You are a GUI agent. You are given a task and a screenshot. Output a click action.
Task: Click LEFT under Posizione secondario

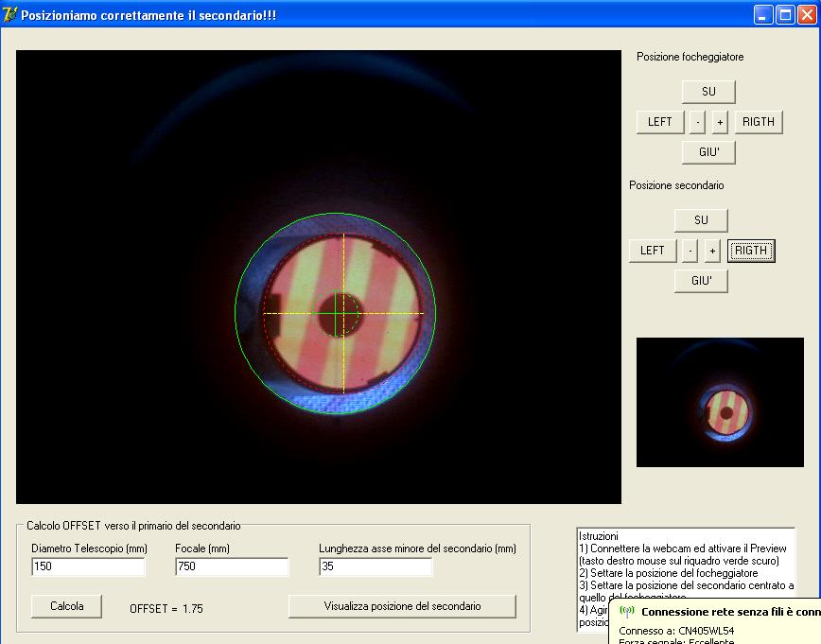[x=653, y=251]
